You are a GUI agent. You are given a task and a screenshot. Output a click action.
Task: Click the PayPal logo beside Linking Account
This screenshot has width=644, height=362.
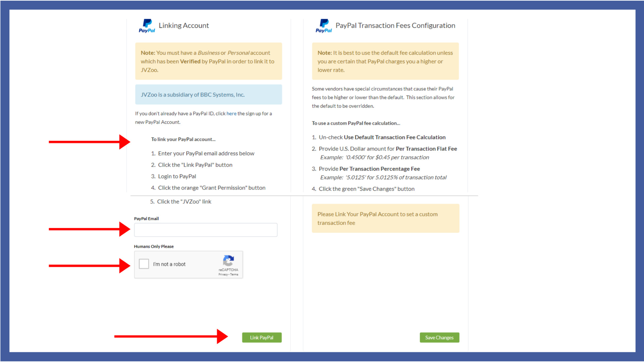(x=147, y=26)
